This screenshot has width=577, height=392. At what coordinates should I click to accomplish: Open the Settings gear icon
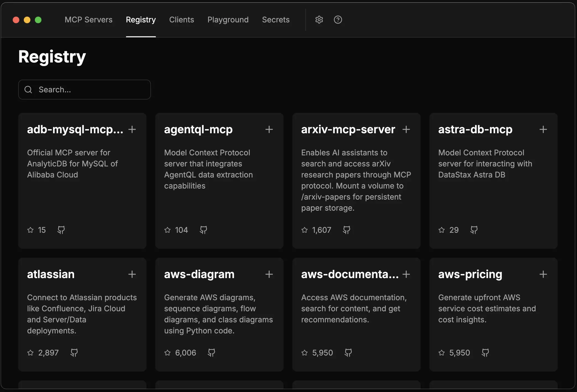point(319,20)
